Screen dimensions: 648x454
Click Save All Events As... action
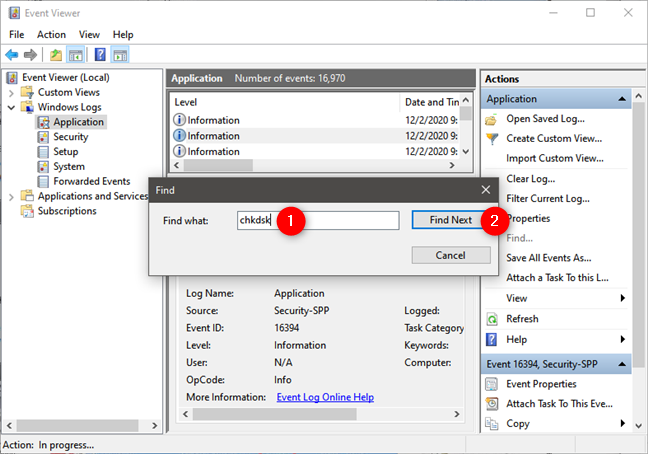(x=549, y=258)
